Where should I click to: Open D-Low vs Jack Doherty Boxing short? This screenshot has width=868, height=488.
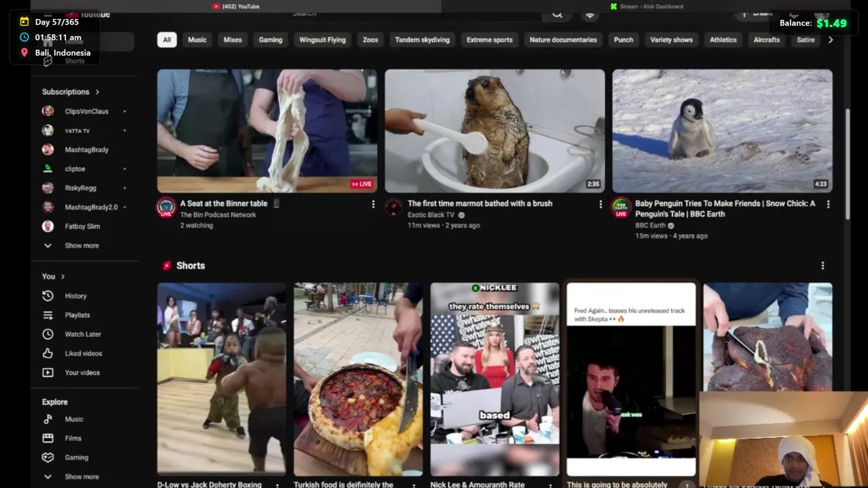222,378
